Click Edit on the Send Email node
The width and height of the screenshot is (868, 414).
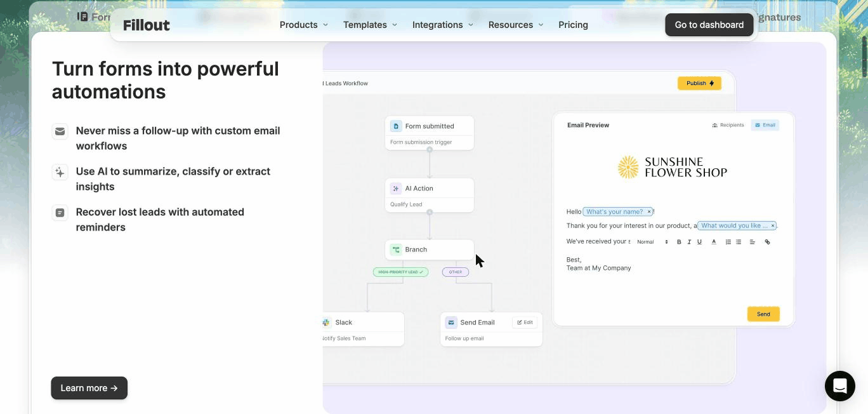click(x=525, y=322)
